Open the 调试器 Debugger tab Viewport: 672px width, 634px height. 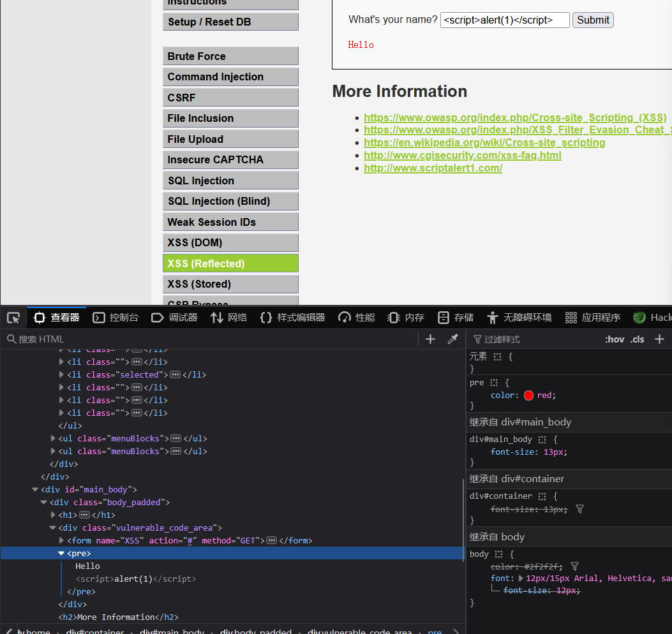click(x=174, y=318)
